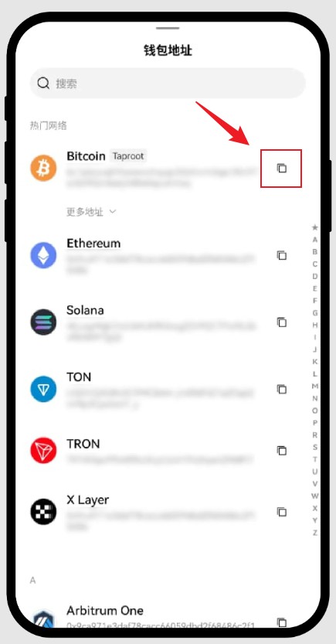
Task: Tap the orange Bitcoin logo icon
Action: [x=43, y=168]
